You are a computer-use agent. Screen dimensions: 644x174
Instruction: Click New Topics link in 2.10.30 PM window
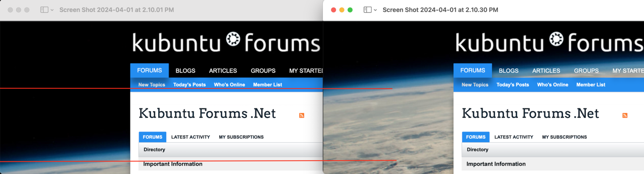[475, 85]
